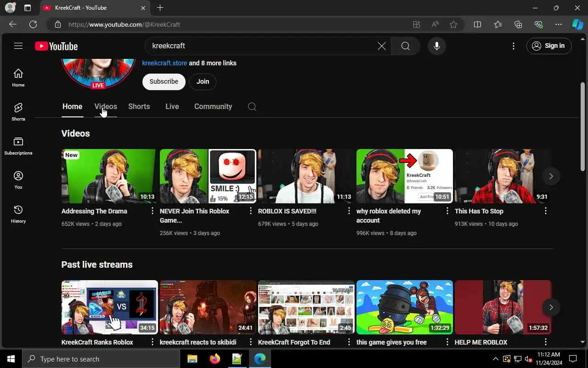Open the YouTube hamburger guide menu

coord(18,46)
